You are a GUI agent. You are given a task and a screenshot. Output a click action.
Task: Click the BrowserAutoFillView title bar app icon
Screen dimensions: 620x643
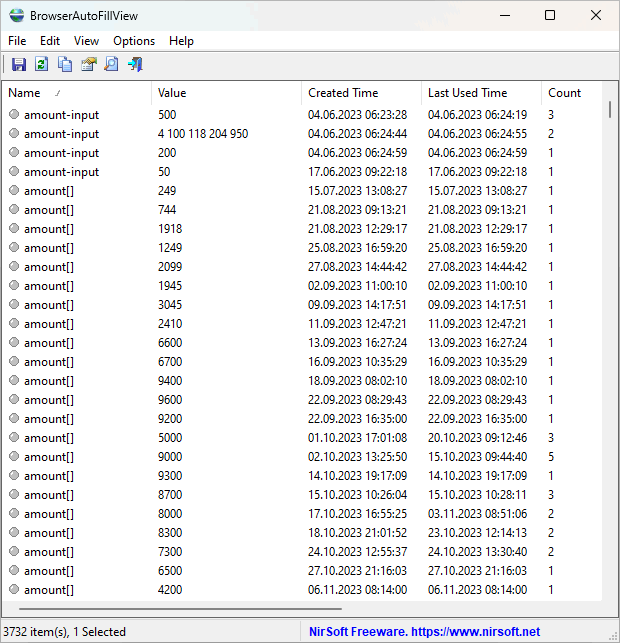tap(17, 16)
